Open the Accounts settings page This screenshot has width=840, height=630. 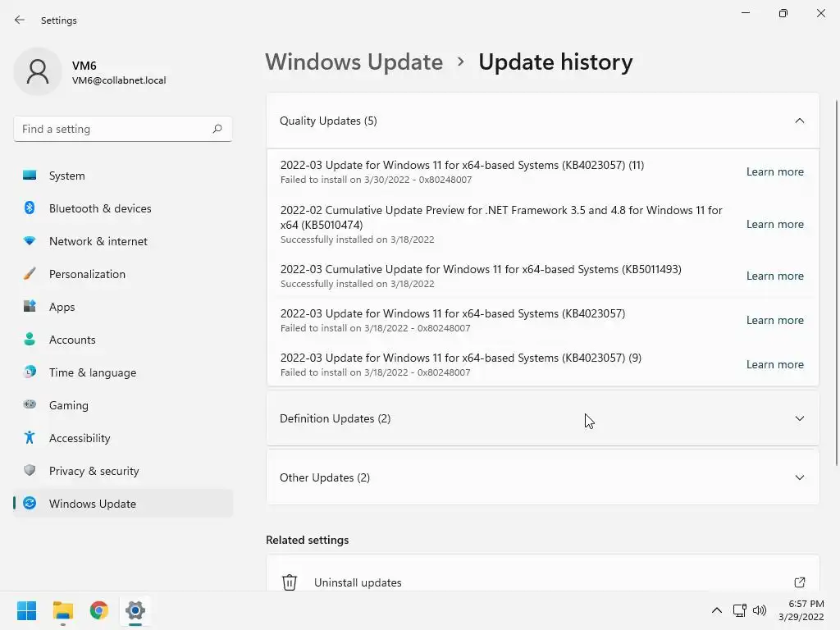(123, 339)
